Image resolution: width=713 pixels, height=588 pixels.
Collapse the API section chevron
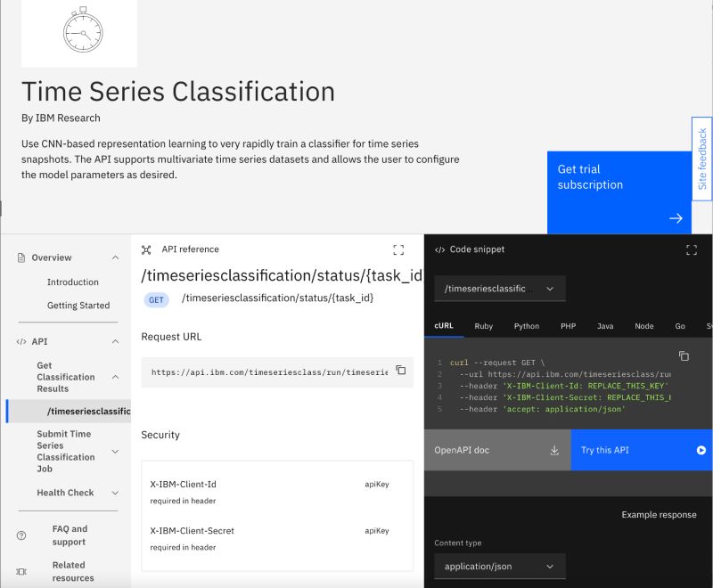click(116, 342)
